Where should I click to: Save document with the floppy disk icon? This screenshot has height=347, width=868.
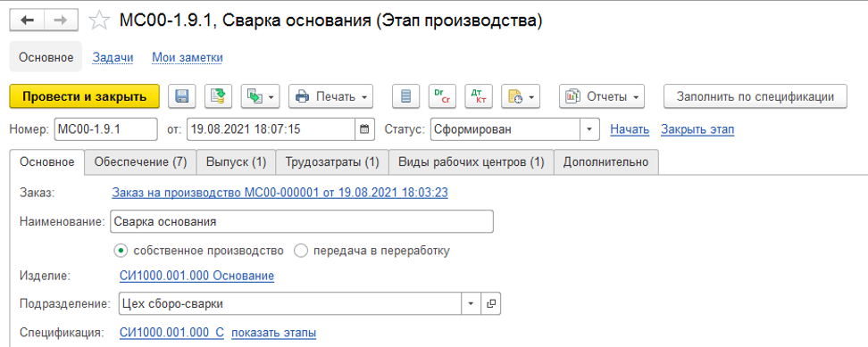182,96
